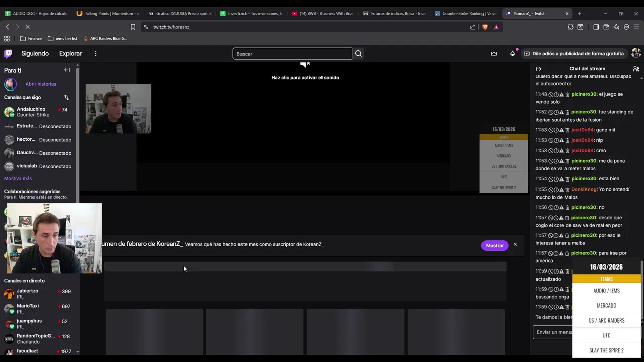Open juampybus channel in sidebar
Image resolution: width=644 pixels, height=362 pixels.
coord(39,324)
